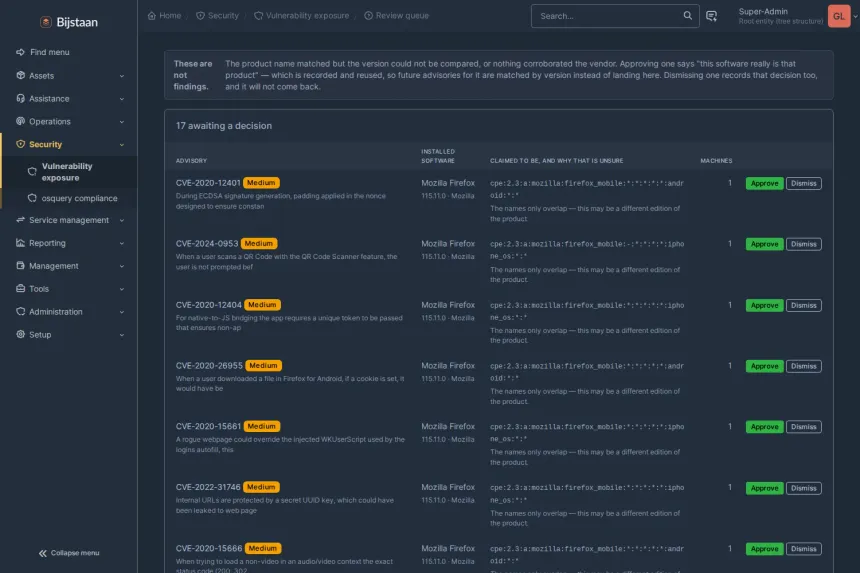Collapse the Security menu chevron
860x573 pixels.
(122, 145)
